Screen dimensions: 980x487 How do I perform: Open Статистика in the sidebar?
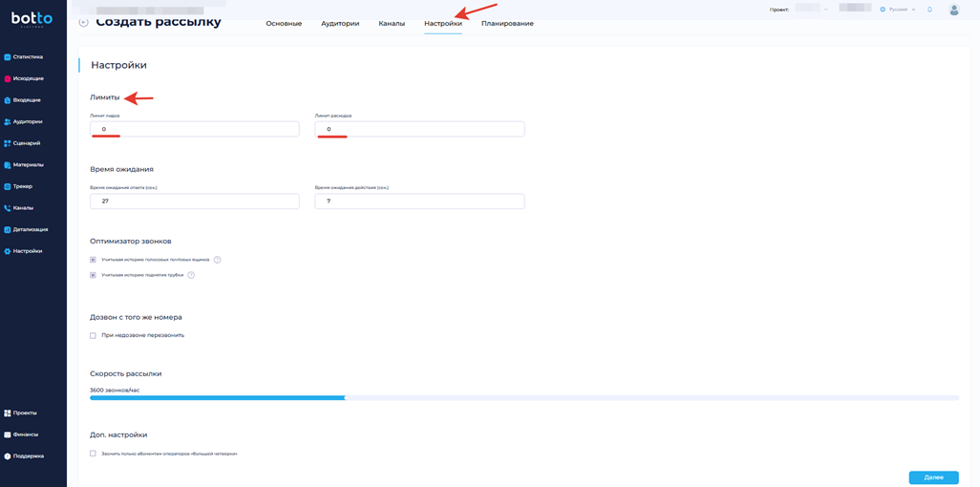[28, 57]
